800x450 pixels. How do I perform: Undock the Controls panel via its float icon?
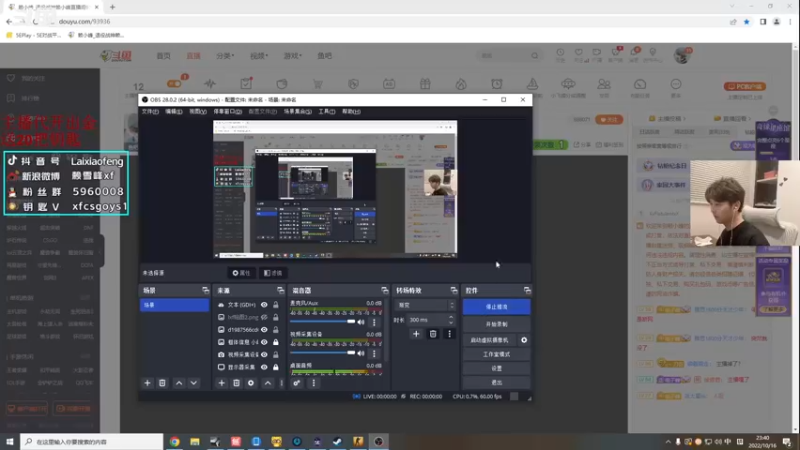527,290
